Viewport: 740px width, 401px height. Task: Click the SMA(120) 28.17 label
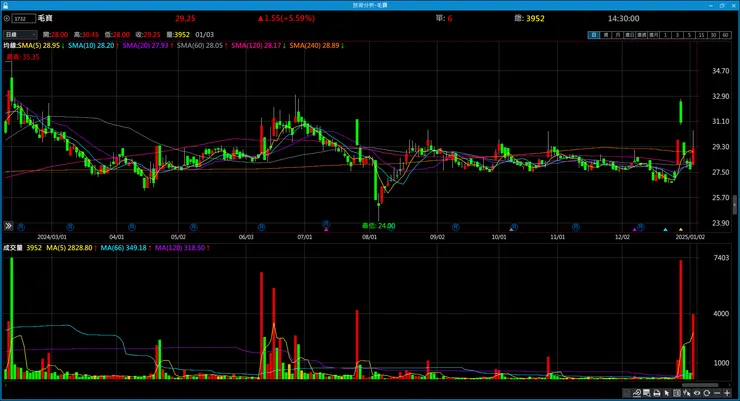pyautogui.click(x=258, y=46)
